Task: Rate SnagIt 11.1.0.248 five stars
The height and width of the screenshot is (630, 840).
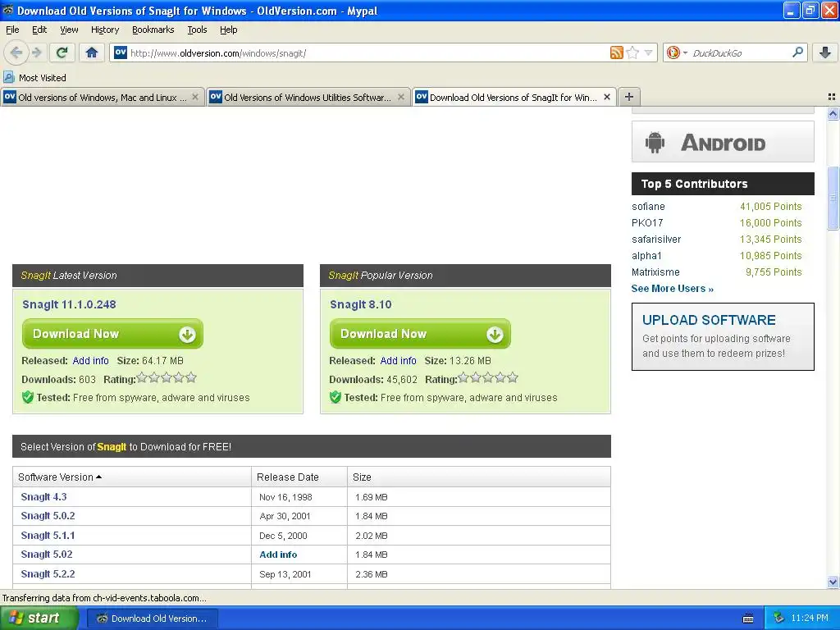Action: click(191, 377)
